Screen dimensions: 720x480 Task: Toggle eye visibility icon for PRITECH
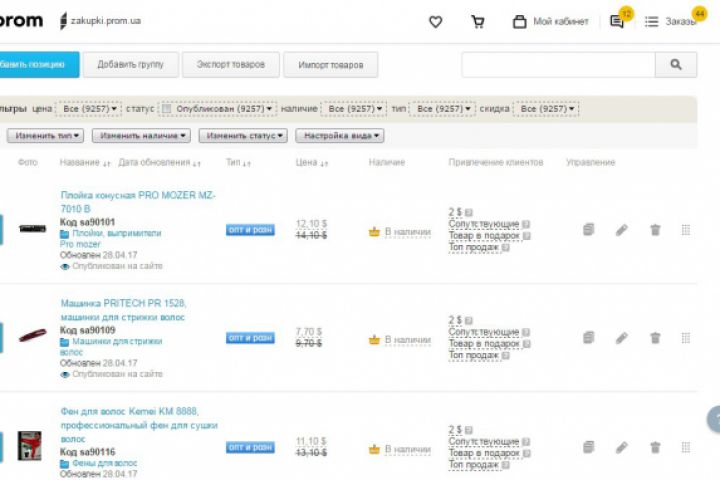(65, 375)
